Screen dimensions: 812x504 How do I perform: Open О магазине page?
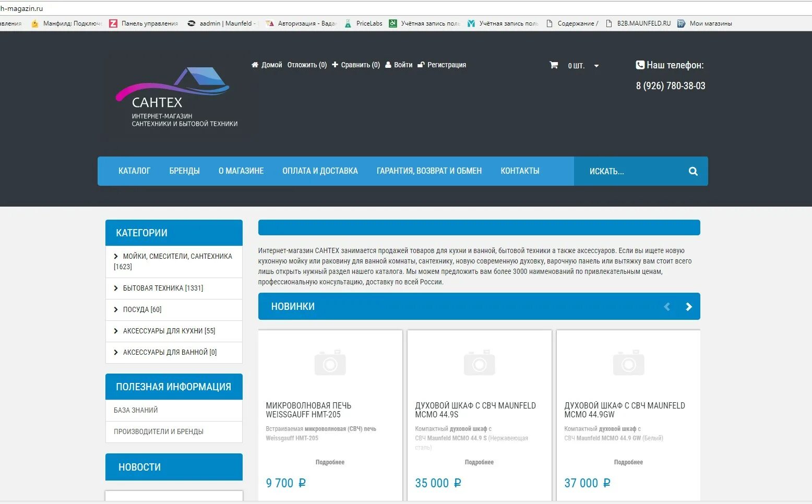click(x=241, y=171)
